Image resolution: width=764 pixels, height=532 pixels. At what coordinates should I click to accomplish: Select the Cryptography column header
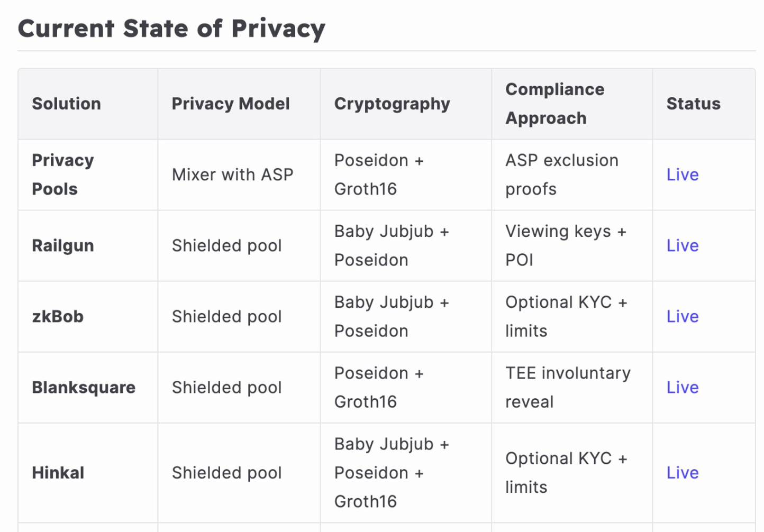392,104
